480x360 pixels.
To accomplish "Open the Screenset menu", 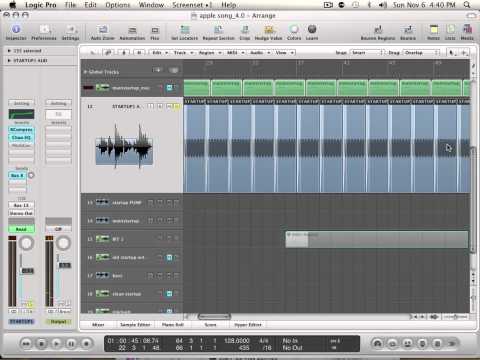I will [x=192, y=5].
